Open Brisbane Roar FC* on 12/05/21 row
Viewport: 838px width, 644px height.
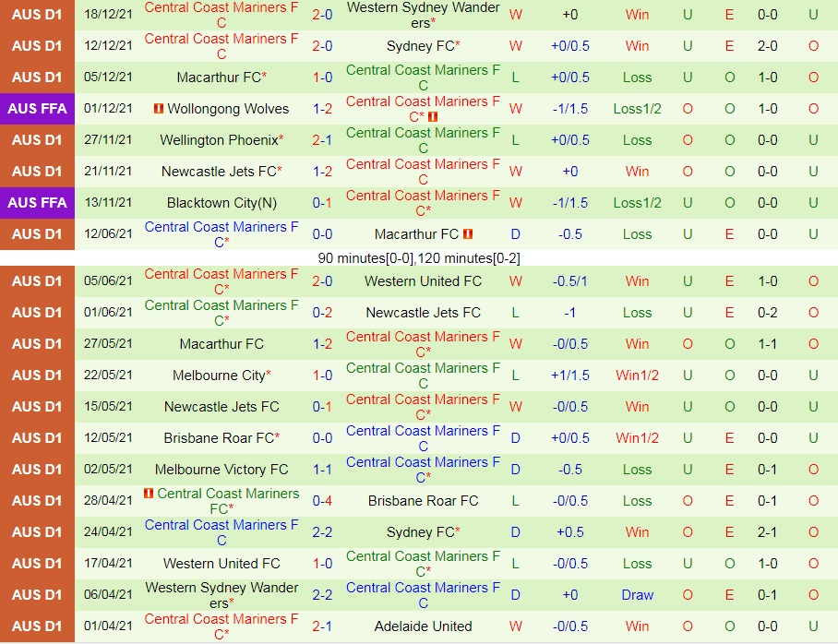pos(221,437)
